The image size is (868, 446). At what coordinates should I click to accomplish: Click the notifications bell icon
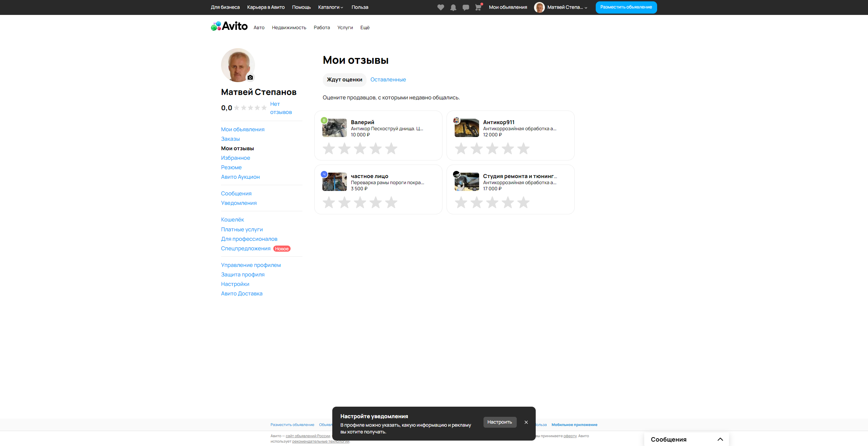tap(453, 7)
